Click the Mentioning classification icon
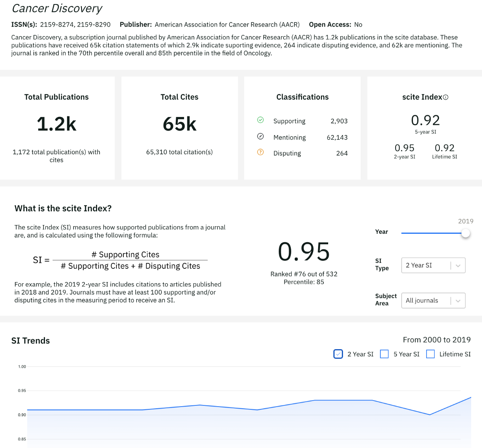This screenshot has width=482, height=448. tap(260, 136)
